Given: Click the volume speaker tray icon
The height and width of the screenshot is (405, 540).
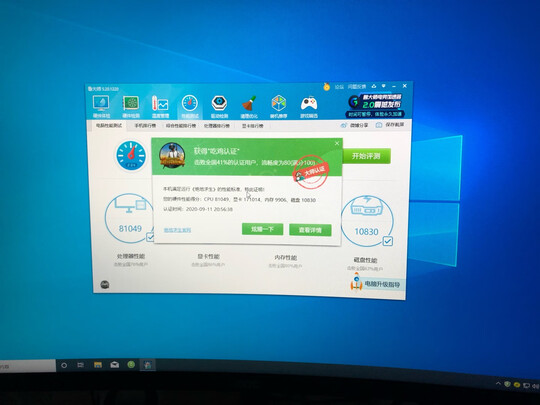Looking at the screenshot, I should coord(536,386).
